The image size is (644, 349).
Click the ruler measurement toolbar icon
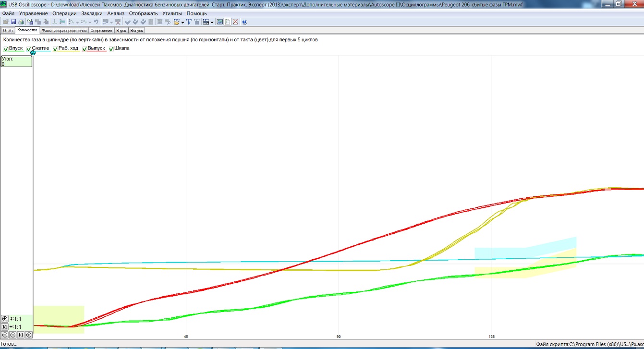click(206, 22)
